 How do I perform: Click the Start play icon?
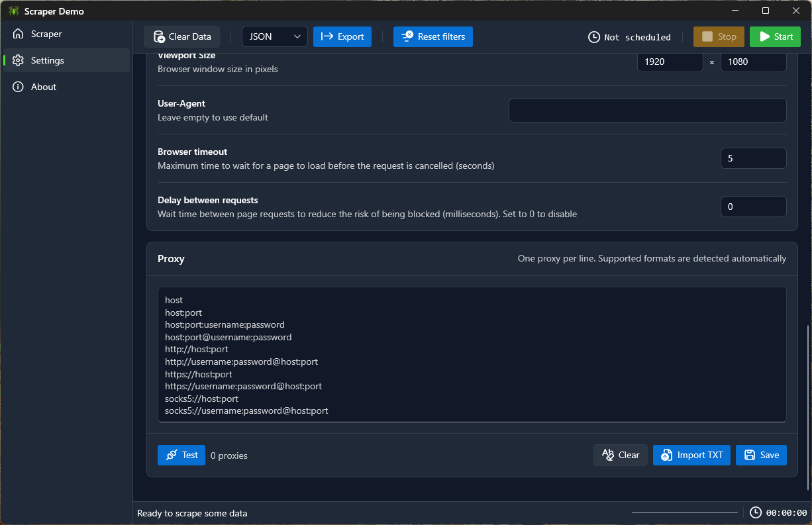764,36
